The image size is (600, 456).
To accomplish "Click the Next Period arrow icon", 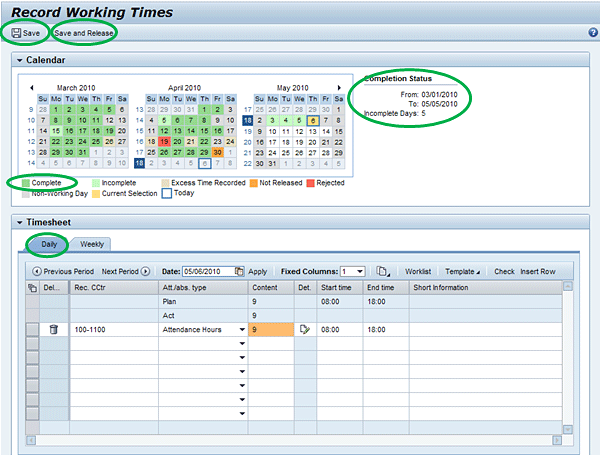I will point(145,271).
